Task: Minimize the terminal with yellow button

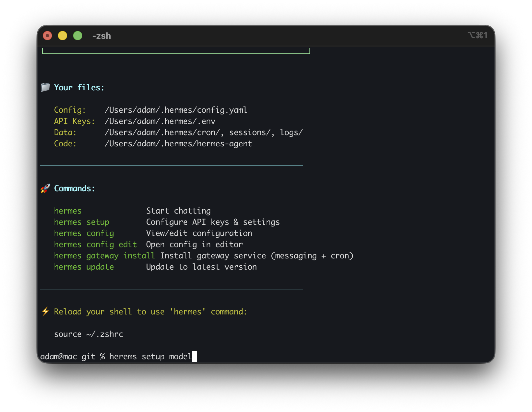Action: tap(63, 36)
